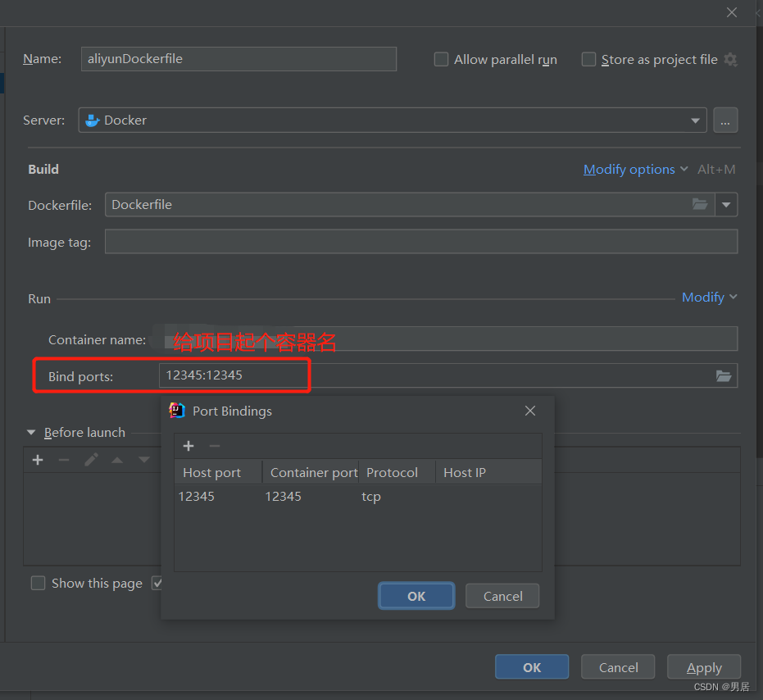Collapse the Before launch section
This screenshot has height=700, width=763.
[x=31, y=432]
